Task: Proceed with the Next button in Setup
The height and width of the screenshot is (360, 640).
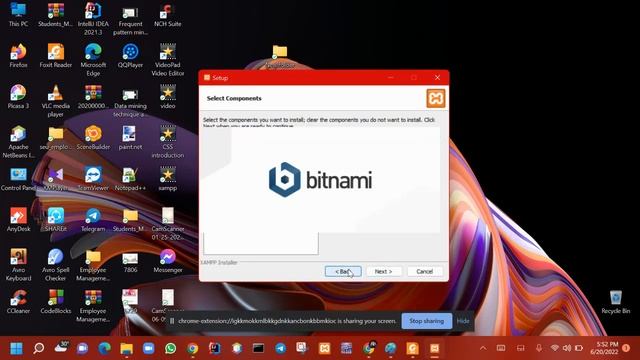Action: click(x=383, y=271)
